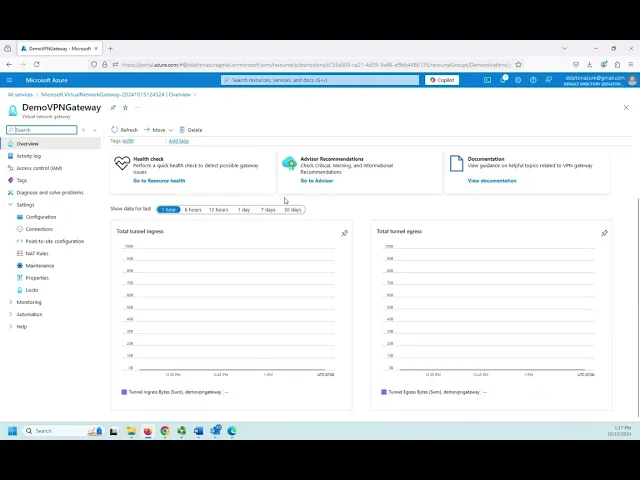640x480 pixels.
Task: Select the 1 day time range
Action: point(244,209)
